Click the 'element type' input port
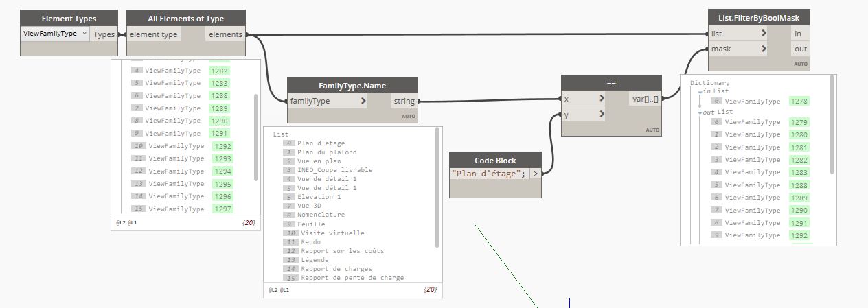The height and width of the screenshot is (308, 868). [154, 34]
